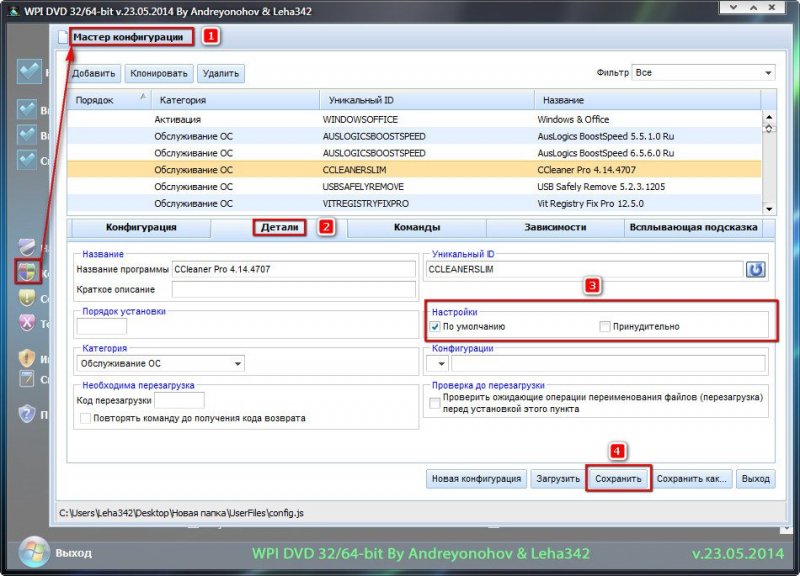This screenshot has height=576, width=800.
Task: Open the Фильтр dropdown set to Все
Action: [x=703, y=72]
